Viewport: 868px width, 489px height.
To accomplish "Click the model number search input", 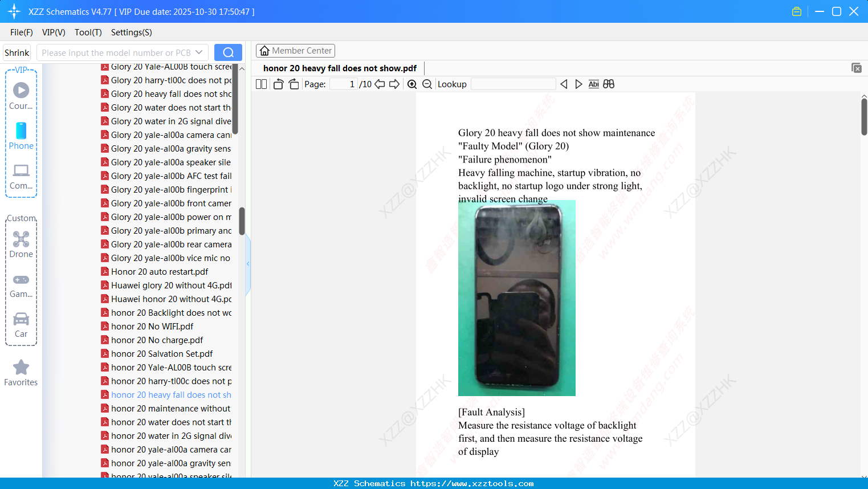I will click(116, 52).
